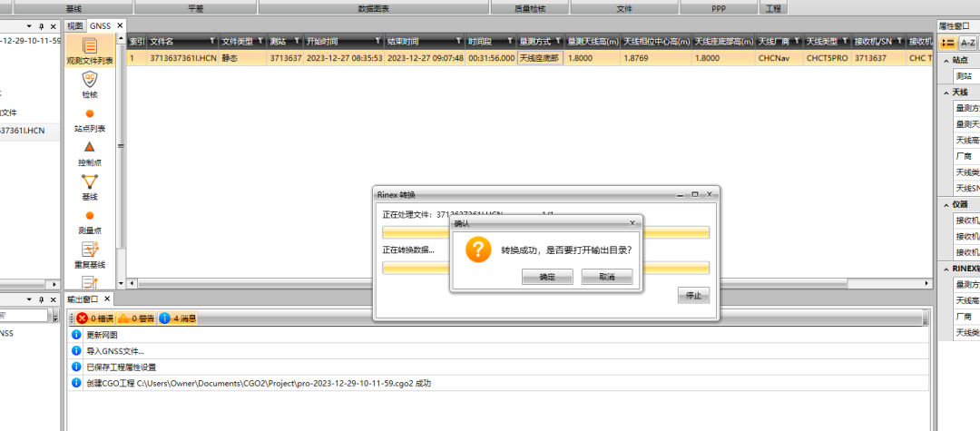Toggle the 4 消息 message filter
The image size is (980, 431).
[x=178, y=318]
